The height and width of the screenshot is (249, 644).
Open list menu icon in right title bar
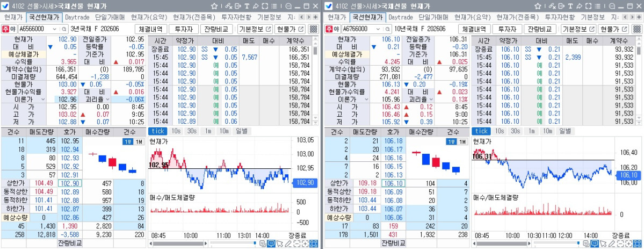[x=598, y=6]
